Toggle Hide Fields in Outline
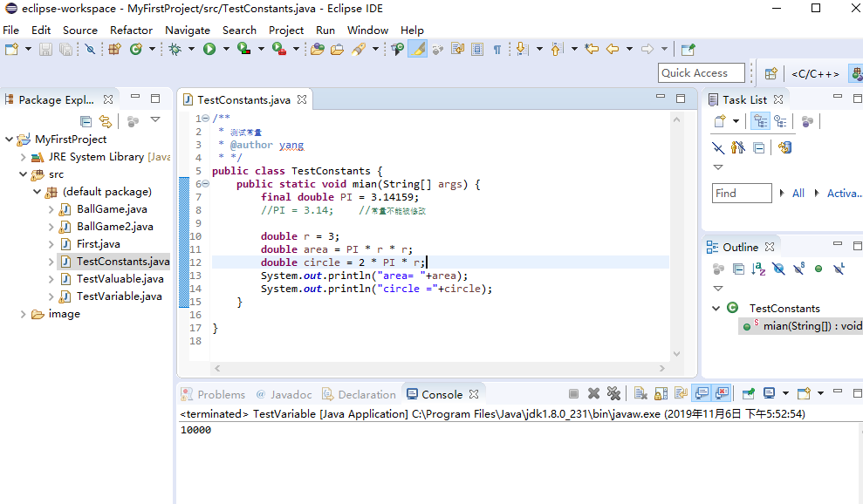Image resolution: width=863 pixels, height=504 pixels. tap(778, 269)
